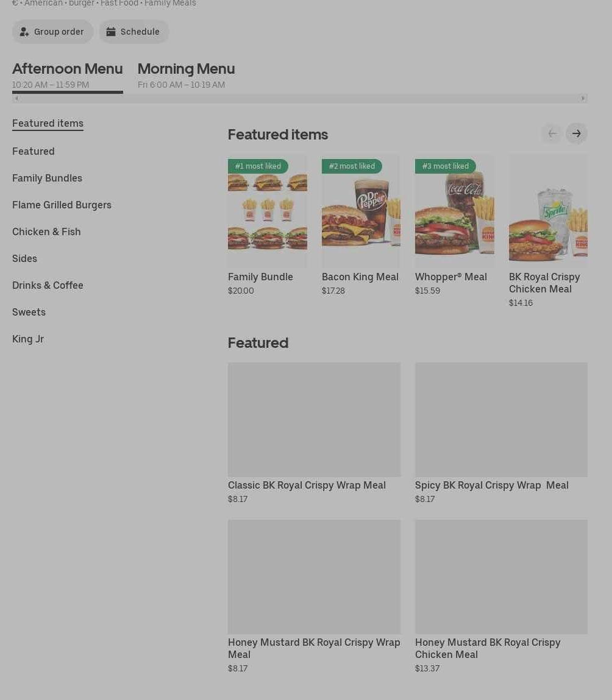
Task: Click the Group order person icon
Action: 24,32
